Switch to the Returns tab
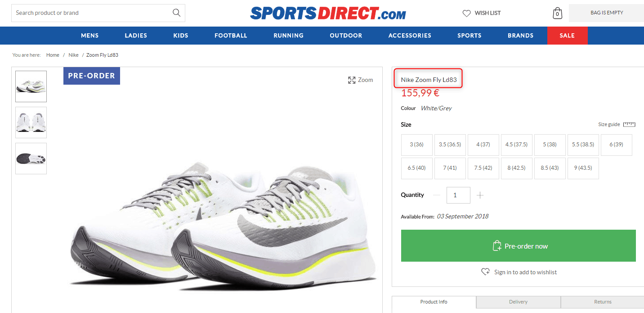This screenshot has width=644, height=313. click(x=603, y=302)
